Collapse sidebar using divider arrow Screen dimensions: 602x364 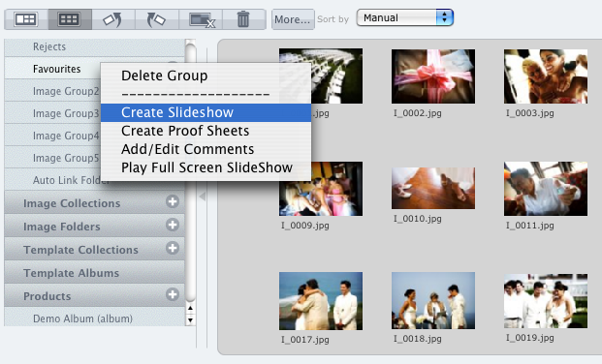[x=203, y=197]
